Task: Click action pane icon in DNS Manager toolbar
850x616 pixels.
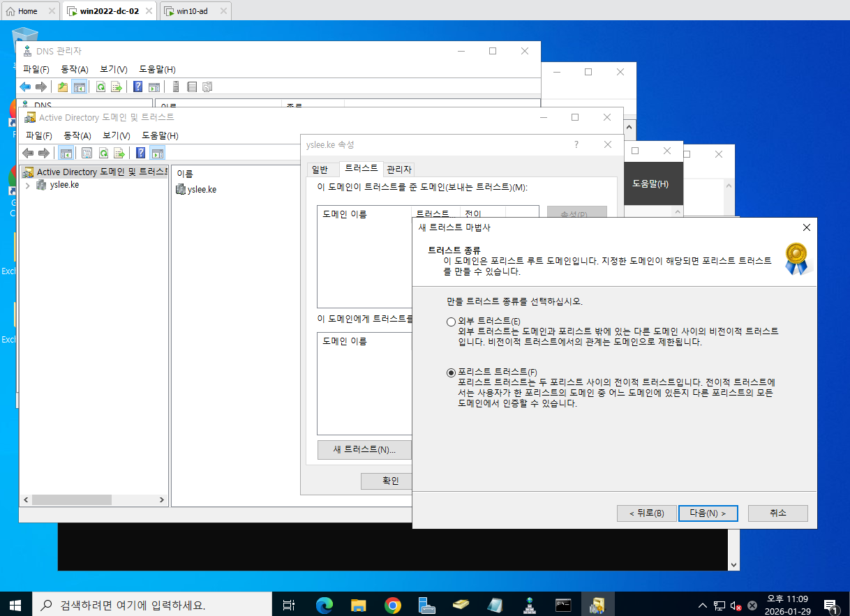Action: point(154,87)
